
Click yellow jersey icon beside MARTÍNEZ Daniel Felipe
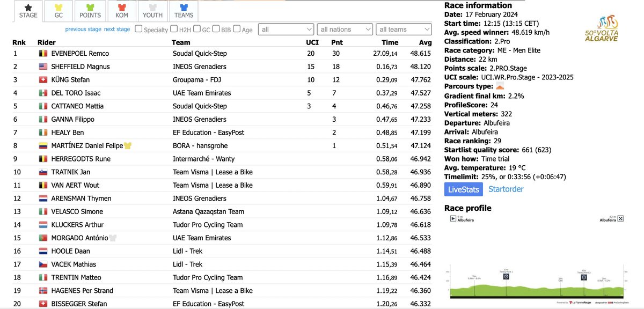tap(128, 146)
